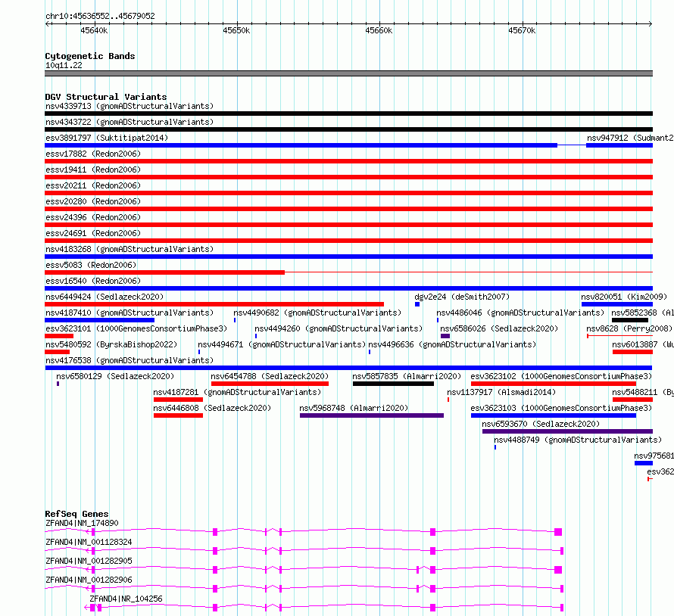Screen dimensions: 674x616
Task: Click the 45650k ruler position marker
Action: click(236, 30)
